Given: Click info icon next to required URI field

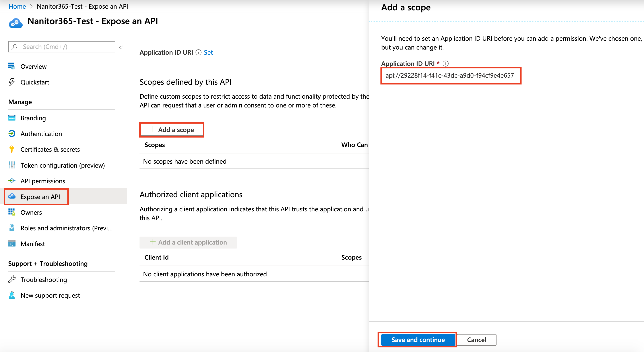Looking at the screenshot, I should (446, 64).
